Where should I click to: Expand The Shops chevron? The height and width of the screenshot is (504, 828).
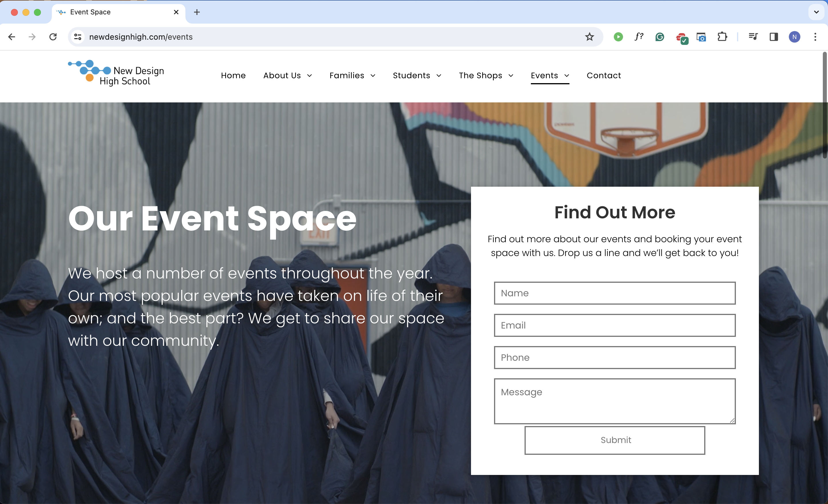(511, 76)
